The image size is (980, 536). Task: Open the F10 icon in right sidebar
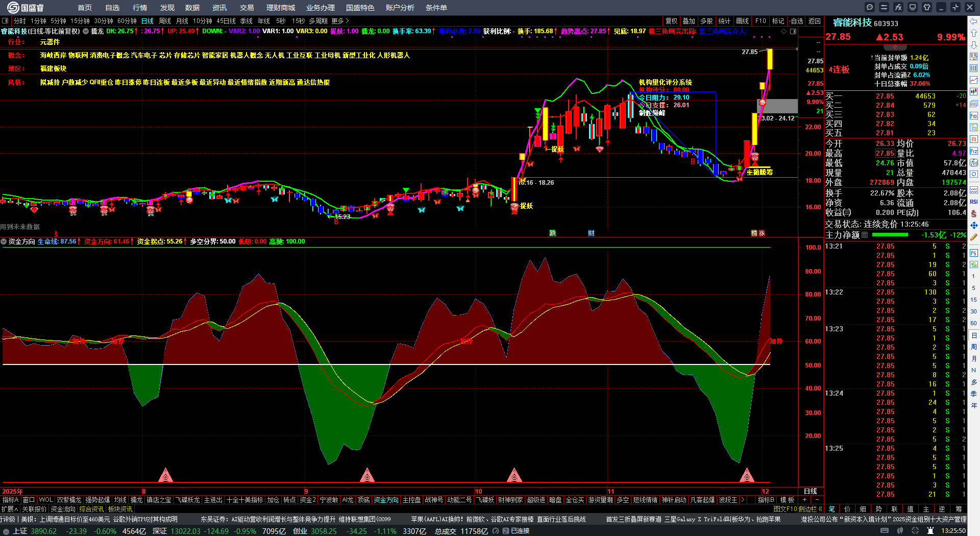point(974,116)
